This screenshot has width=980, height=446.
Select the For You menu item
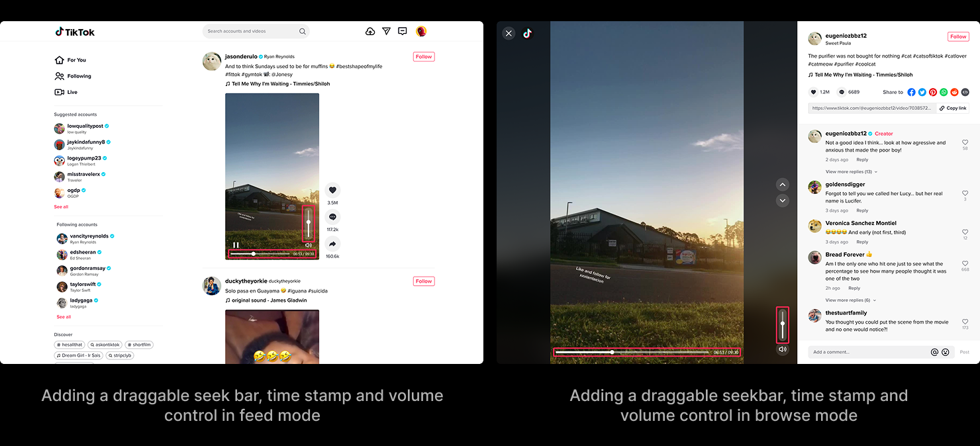[x=71, y=60]
